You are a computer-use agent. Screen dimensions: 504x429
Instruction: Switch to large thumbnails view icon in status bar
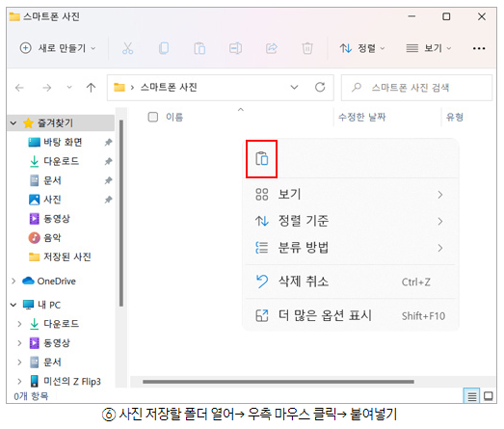(489, 396)
